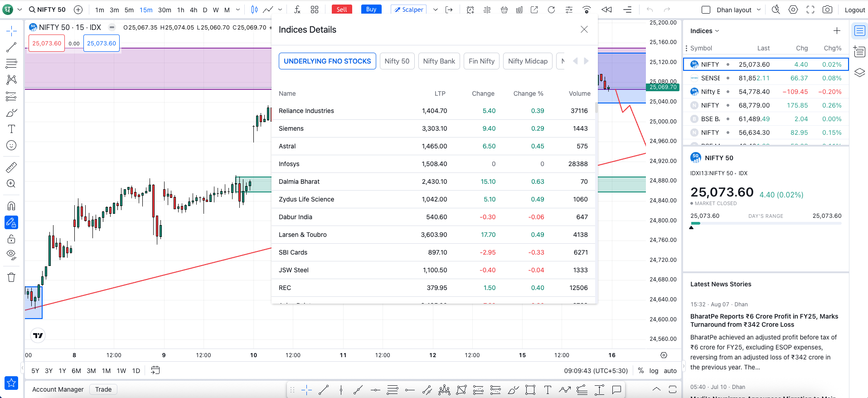Expand the Indices watchlist dropdown
Screen dimensions: 868x398
pyautogui.click(x=704, y=31)
